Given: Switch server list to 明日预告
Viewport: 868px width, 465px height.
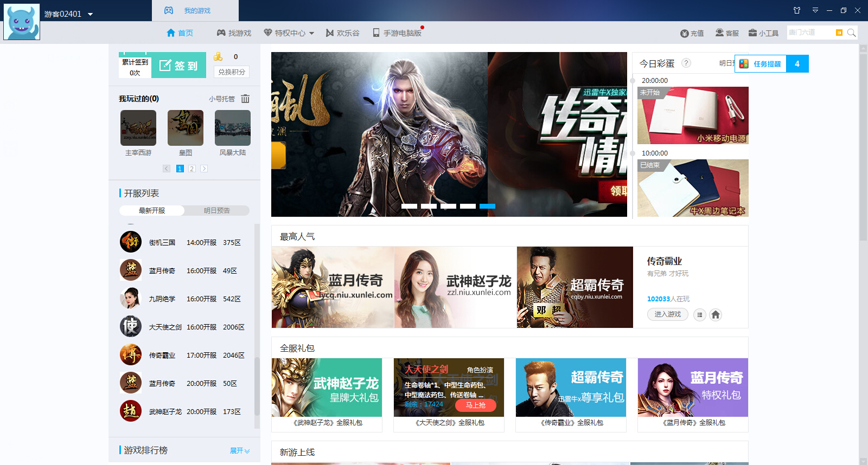Looking at the screenshot, I should [x=217, y=210].
